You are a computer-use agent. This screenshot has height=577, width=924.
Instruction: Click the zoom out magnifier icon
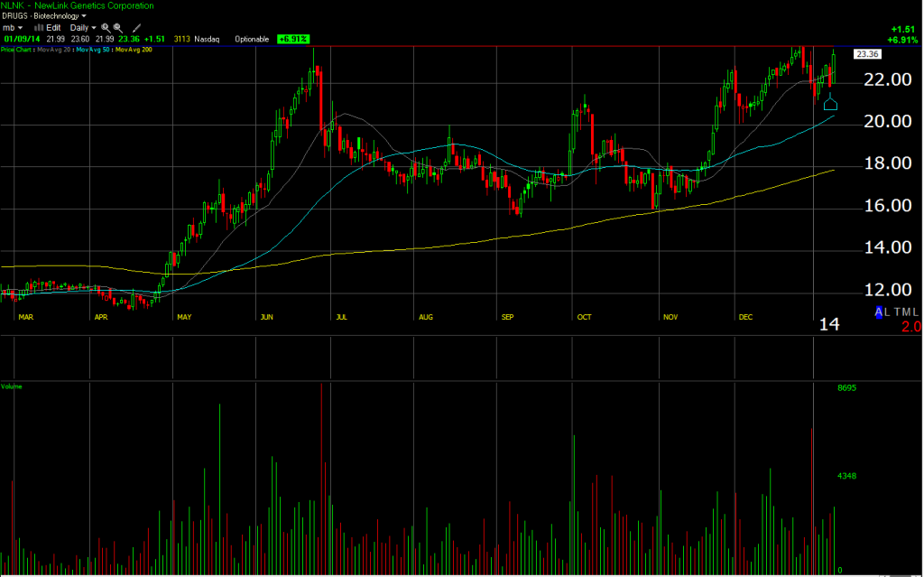[117, 28]
